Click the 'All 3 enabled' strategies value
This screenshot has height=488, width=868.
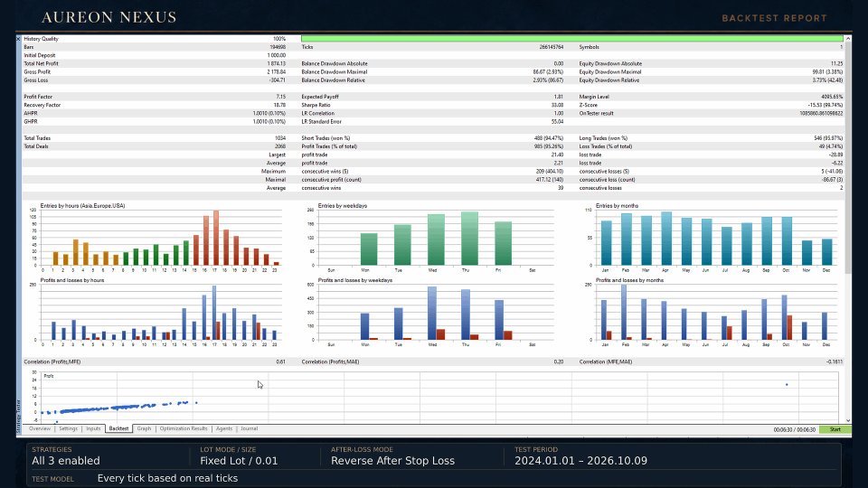click(66, 461)
